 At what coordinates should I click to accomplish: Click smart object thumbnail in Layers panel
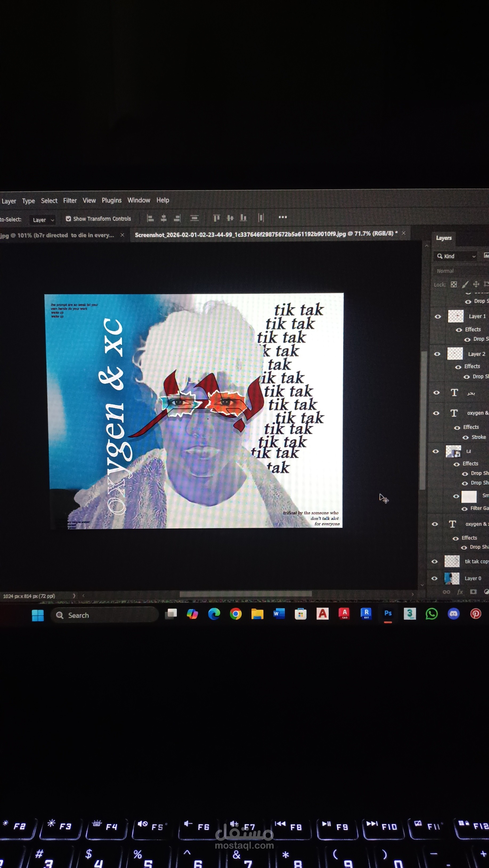click(x=453, y=451)
